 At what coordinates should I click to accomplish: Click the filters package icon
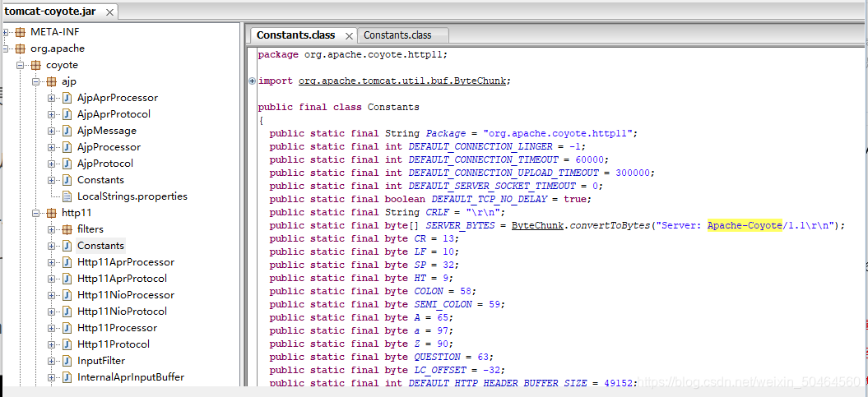pyautogui.click(x=67, y=229)
